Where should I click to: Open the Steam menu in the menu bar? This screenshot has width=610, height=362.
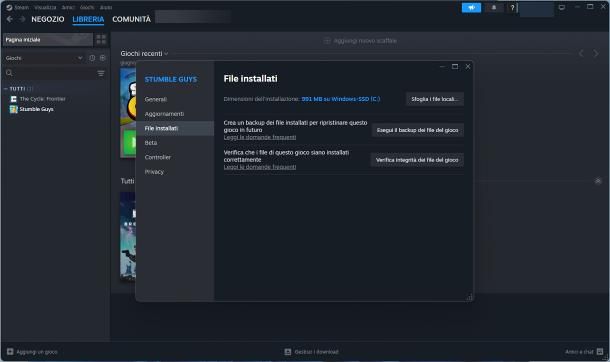[x=21, y=7]
